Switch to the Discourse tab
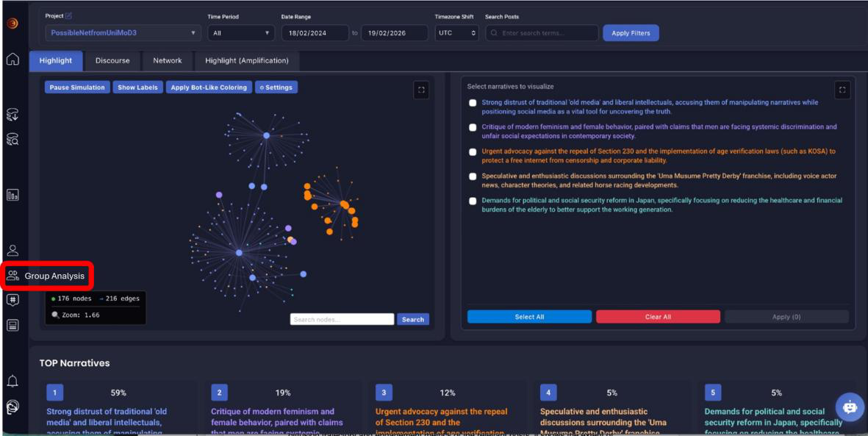 point(112,61)
